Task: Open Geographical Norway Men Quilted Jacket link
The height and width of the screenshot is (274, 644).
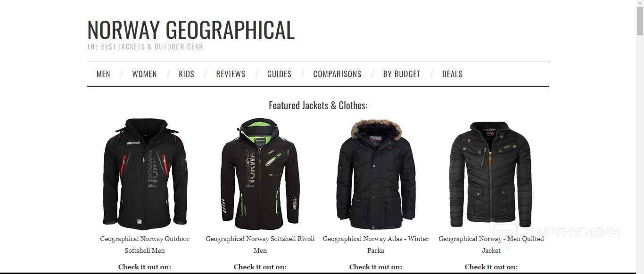Action: pos(491,245)
